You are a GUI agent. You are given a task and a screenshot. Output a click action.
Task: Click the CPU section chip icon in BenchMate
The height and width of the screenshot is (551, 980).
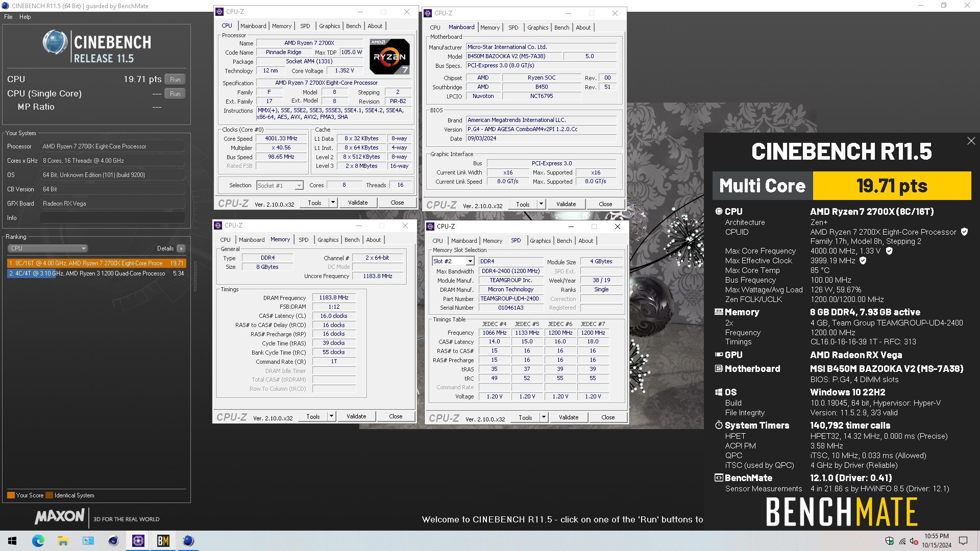[x=719, y=211]
